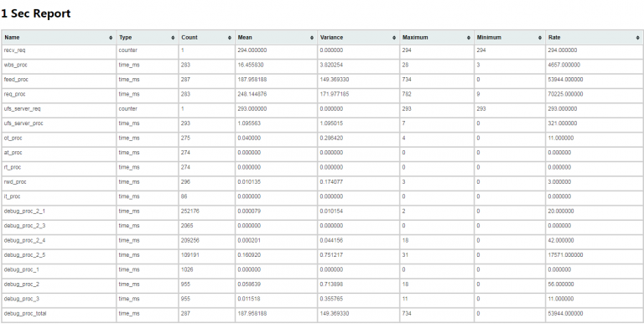Screen dimensions: 644x324
Task: Click the sort arrows icon in Rate header
Action: [x=637, y=38]
